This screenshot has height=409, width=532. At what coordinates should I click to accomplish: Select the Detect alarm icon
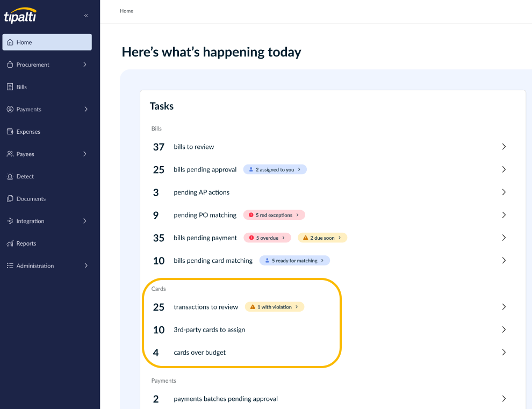click(x=10, y=176)
